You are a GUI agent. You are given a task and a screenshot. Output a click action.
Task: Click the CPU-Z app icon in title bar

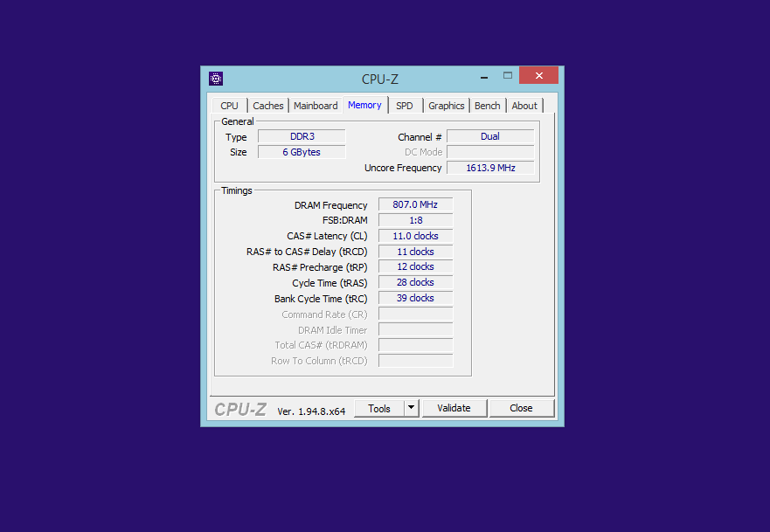point(216,79)
